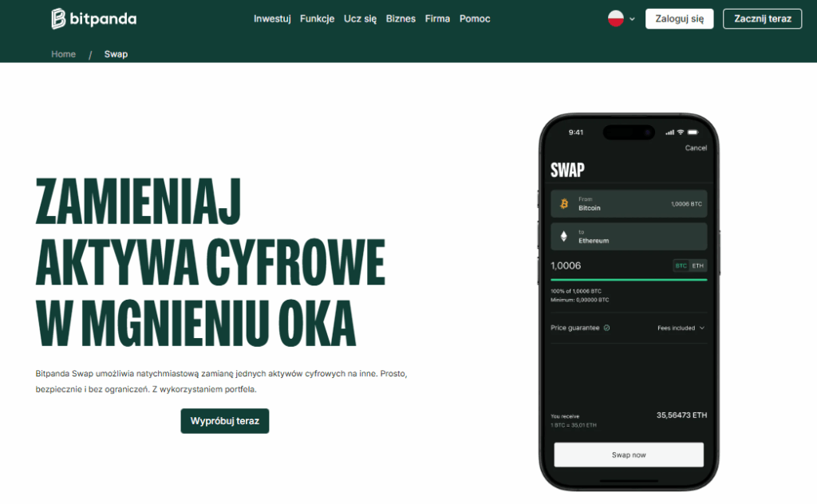This screenshot has width=817, height=504.
Task: Expand the Fees included chevron
Action: coord(702,328)
